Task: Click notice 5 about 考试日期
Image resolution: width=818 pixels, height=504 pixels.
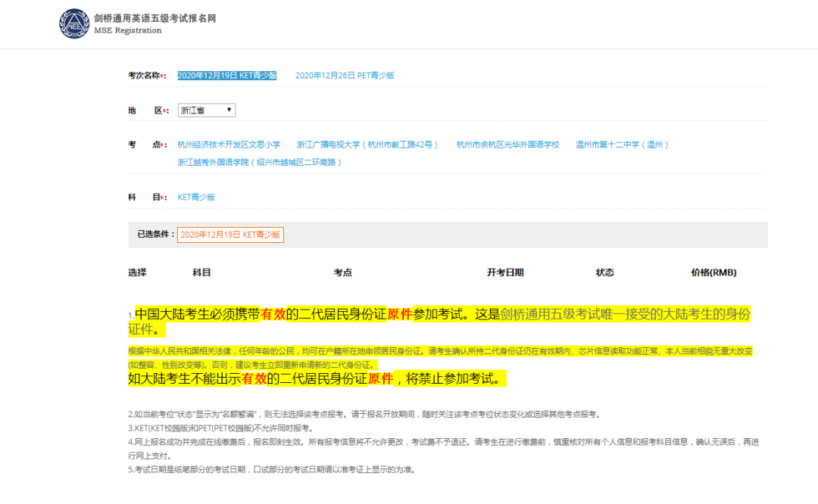Action: click(272, 470)
